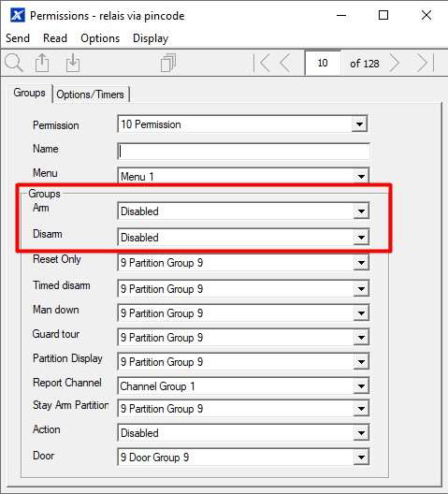The width and height of the screenshot is (448, 494).
Task: Click the search magnifier toolbar icon
Action: (14, 63)
